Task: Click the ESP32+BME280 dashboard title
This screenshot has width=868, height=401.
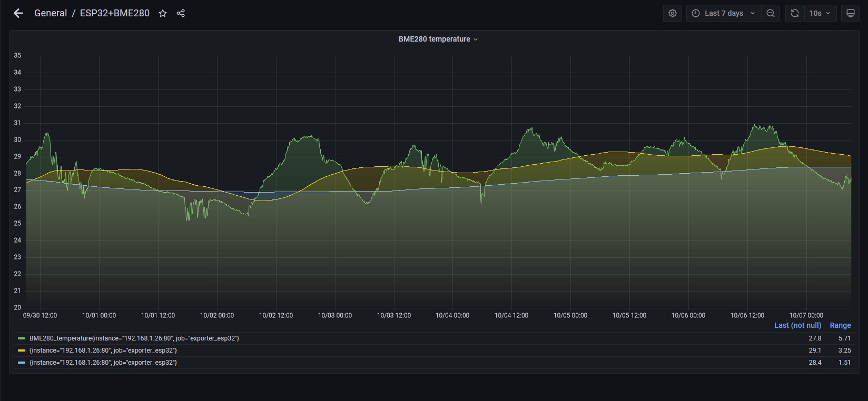Action: coord(115,13)
